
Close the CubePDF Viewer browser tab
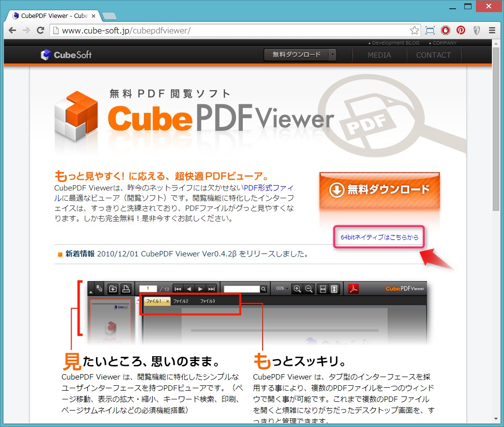94,16
